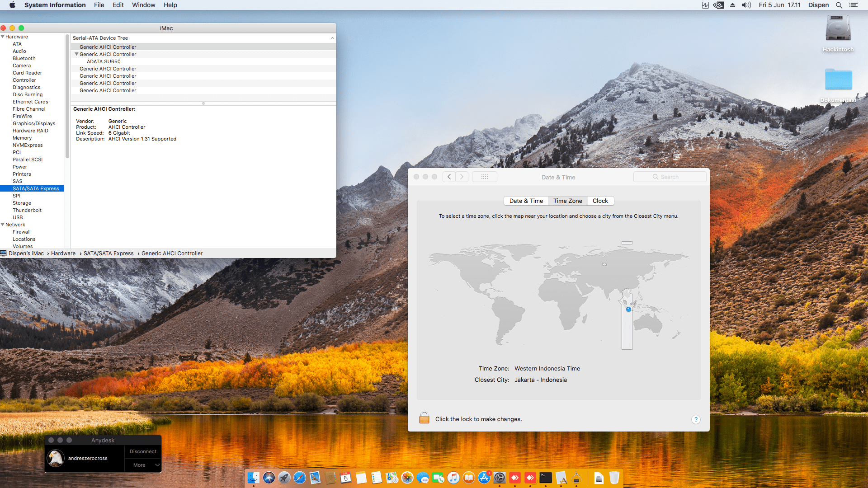This screenshot has width=868, height=488.
Task: Launch Terminal from the dock
Action: click(x=546, y=478)
